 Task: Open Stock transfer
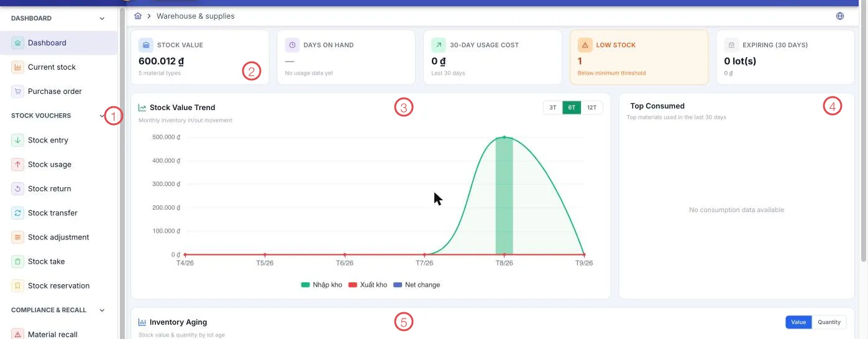(58, 213)
